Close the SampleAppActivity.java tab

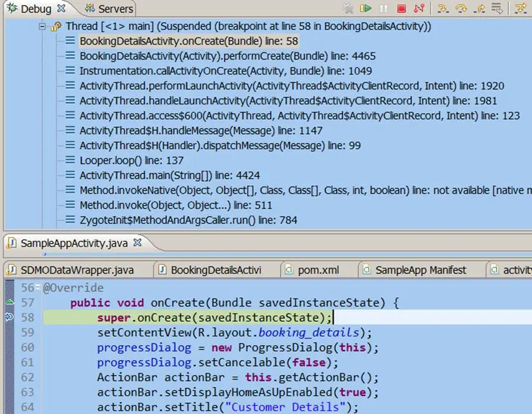[x=137, y=242]
